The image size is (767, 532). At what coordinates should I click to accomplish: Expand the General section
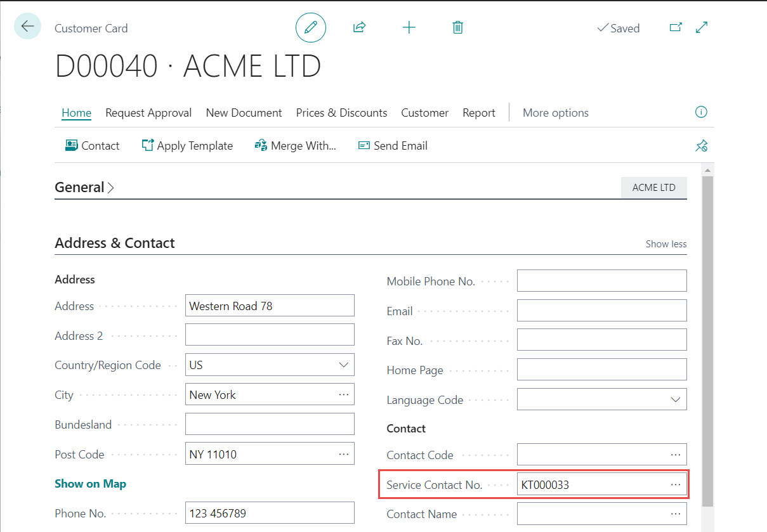[84, 188]
